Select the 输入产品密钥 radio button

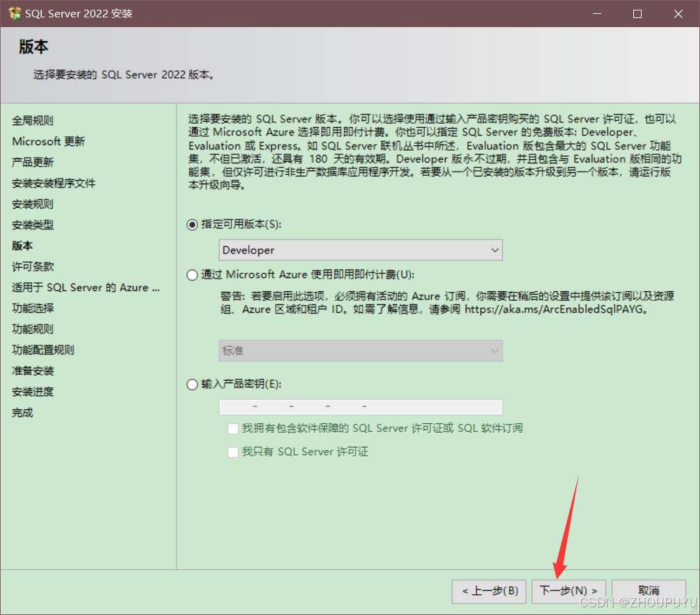(193, 384)
